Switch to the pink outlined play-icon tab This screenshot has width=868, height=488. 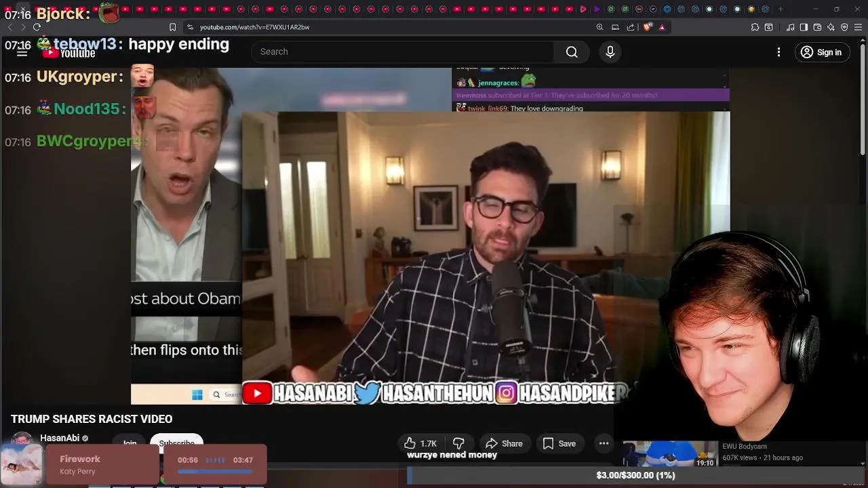[x=583, y=9]
